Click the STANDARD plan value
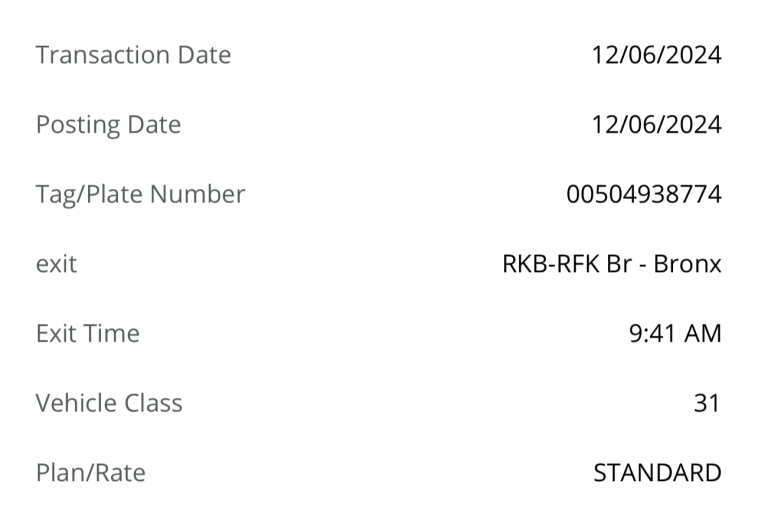The height and width of the screenshot is (520, 758). pos(657,473)
